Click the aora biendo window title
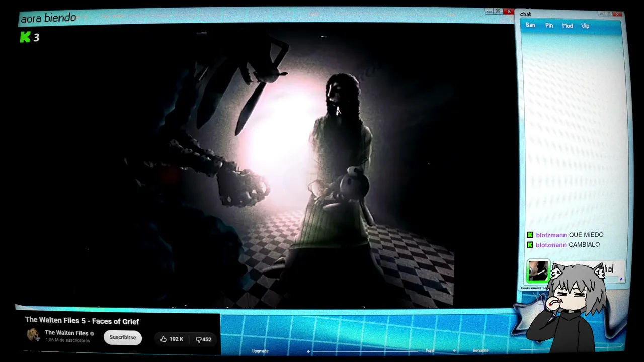Screen dimensions: 644x362 pyautogui.click(x=48, y=18)
